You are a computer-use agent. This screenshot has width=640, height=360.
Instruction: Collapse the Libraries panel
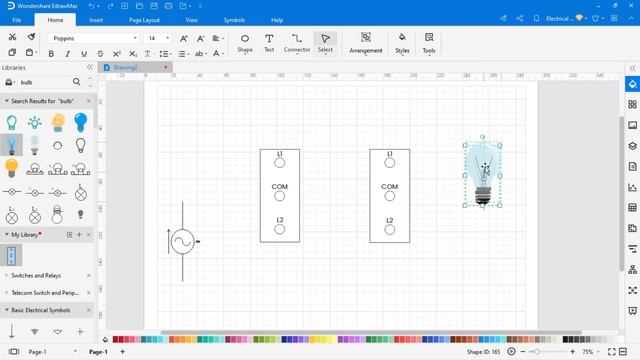coord(90,67)
